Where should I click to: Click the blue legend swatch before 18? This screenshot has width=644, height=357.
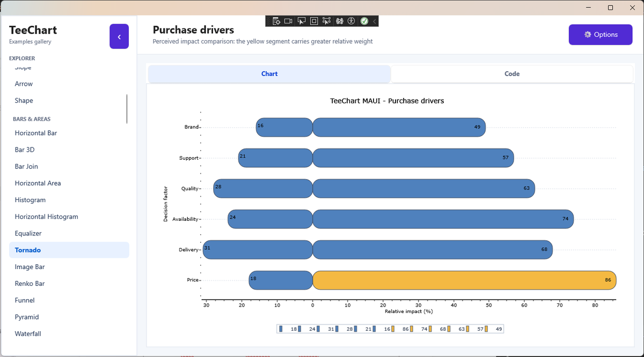pos(281,329)
